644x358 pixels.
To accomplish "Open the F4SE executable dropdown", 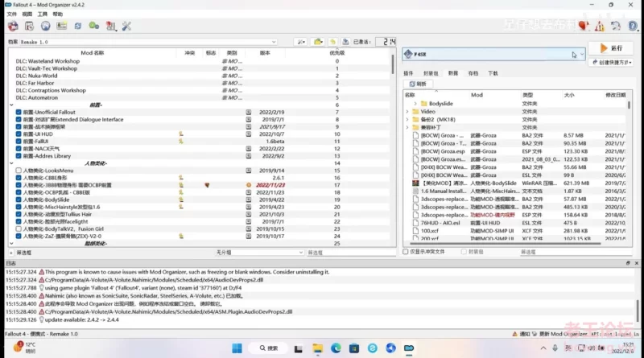I will click(x=493, y=54).
